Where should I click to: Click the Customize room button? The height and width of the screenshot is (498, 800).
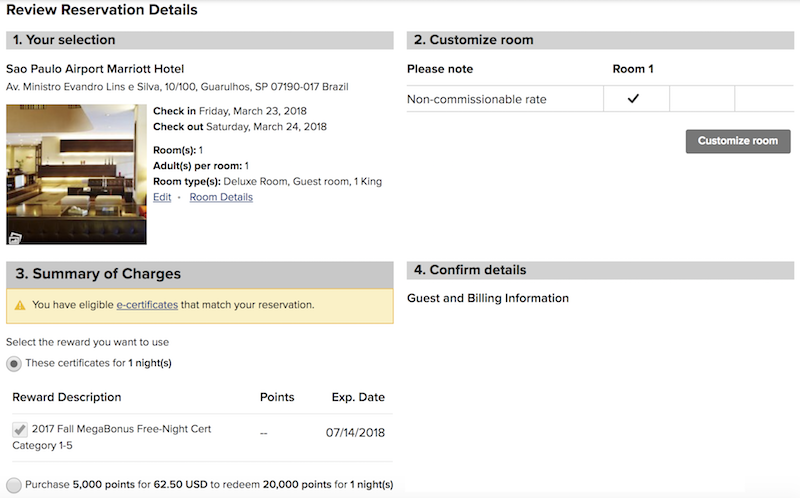pyautogui.click(x=738, y=141)
